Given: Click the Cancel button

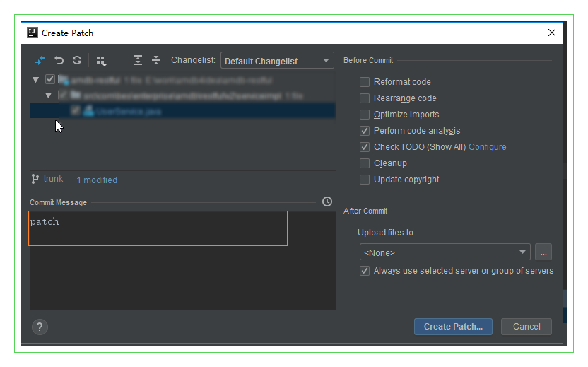Looking at the screenshot, I should tap(527, 327).
